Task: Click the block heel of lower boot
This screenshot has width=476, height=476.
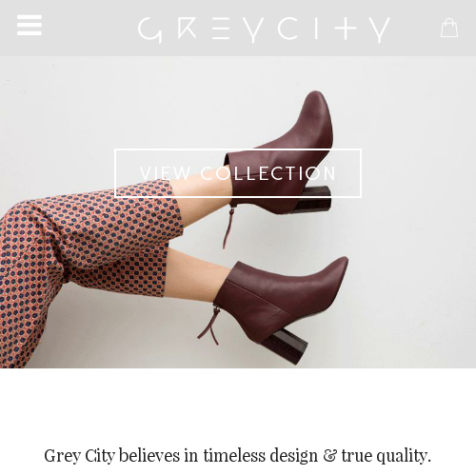Action: click(x=288, y=347)
